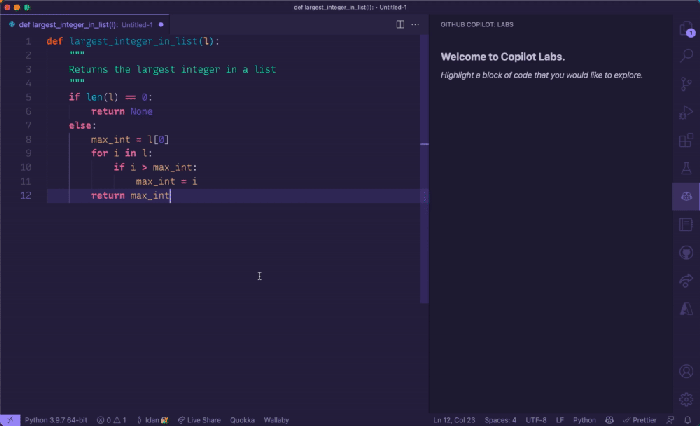Viewport: 700px width, 426px height.
Task: Open the notifications bell
Action: coord(688,420)
